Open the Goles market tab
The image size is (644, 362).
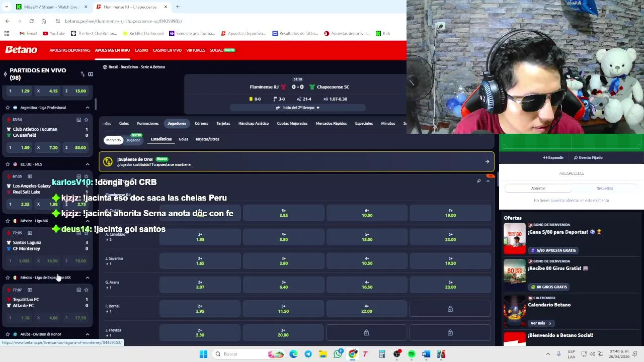[x=124, y=123]
